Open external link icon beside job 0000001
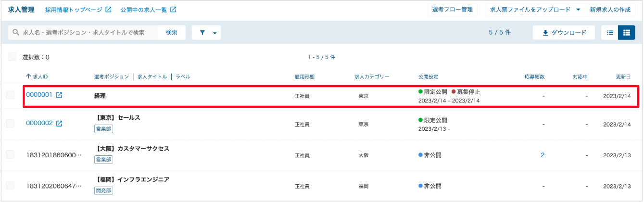The height and width of the screenshot is (202, 644). (x=59, y=95)
